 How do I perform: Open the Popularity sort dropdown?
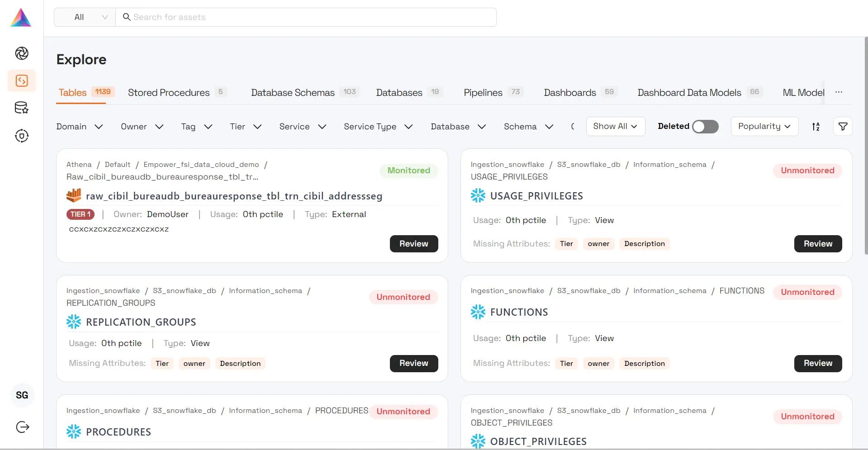[764, 126]
